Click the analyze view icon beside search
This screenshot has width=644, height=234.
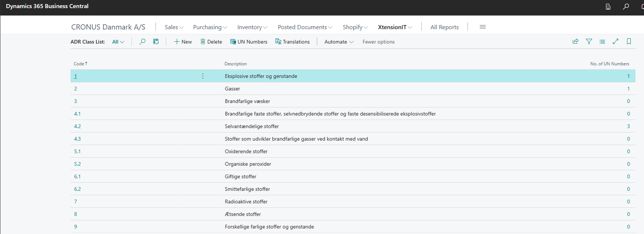[156, 42]
